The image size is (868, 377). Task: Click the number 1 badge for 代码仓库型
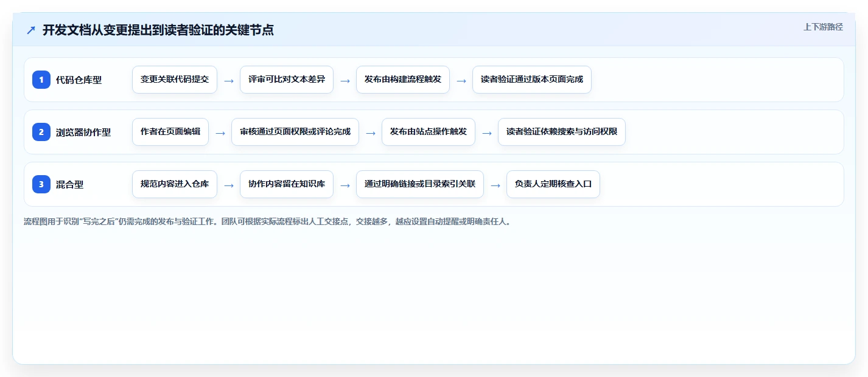[41, 80]
